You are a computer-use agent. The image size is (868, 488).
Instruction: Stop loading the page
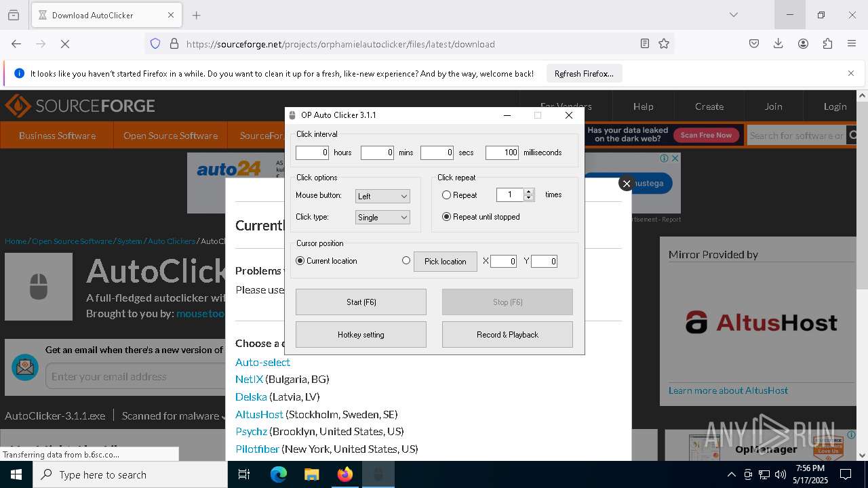coord(65,43)
